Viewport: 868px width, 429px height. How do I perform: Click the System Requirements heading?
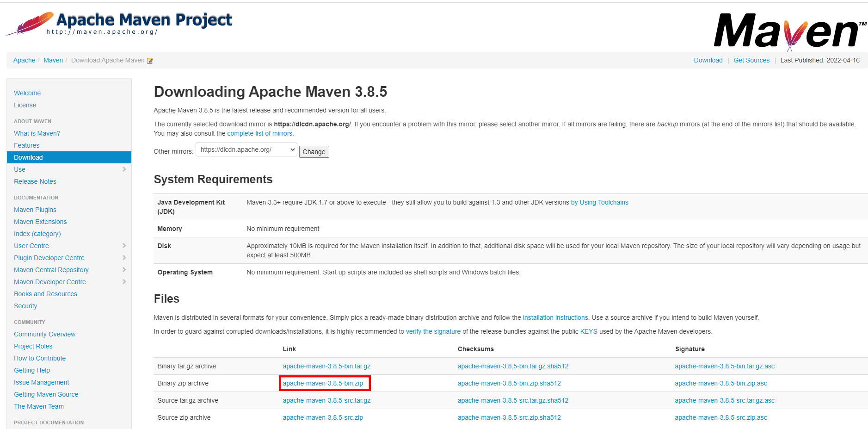213,179
